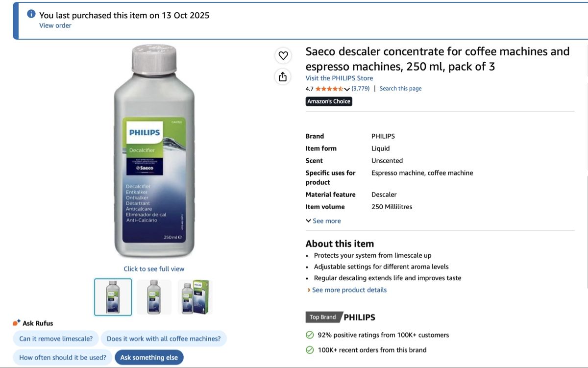Select the first bottle thumbnail
The height and width of the screenshot is (368, 588).
click(x=113, y=297)
